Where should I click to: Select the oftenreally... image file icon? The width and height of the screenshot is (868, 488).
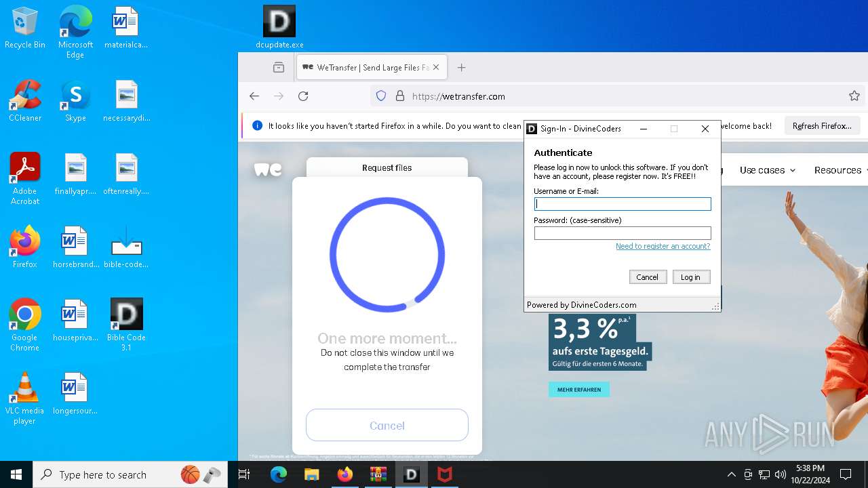tap(126, 175)
